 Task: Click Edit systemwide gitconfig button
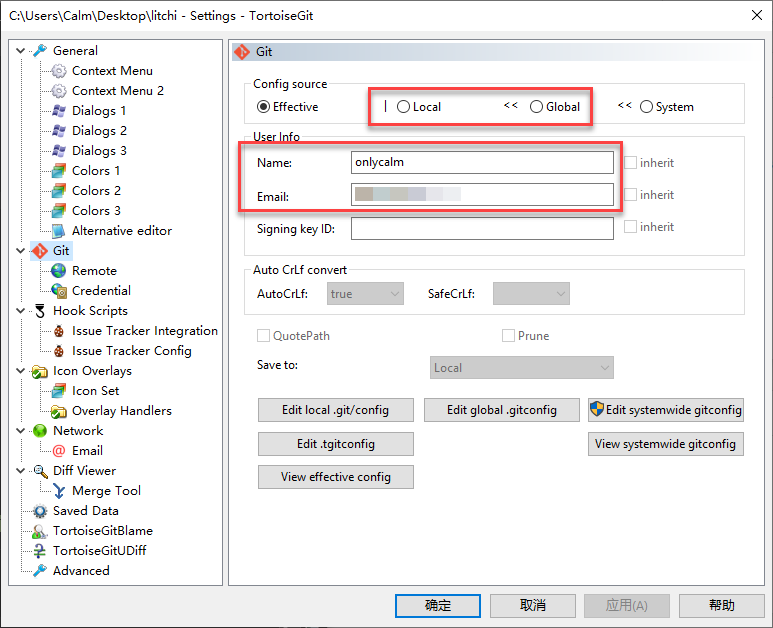point(666,410)
